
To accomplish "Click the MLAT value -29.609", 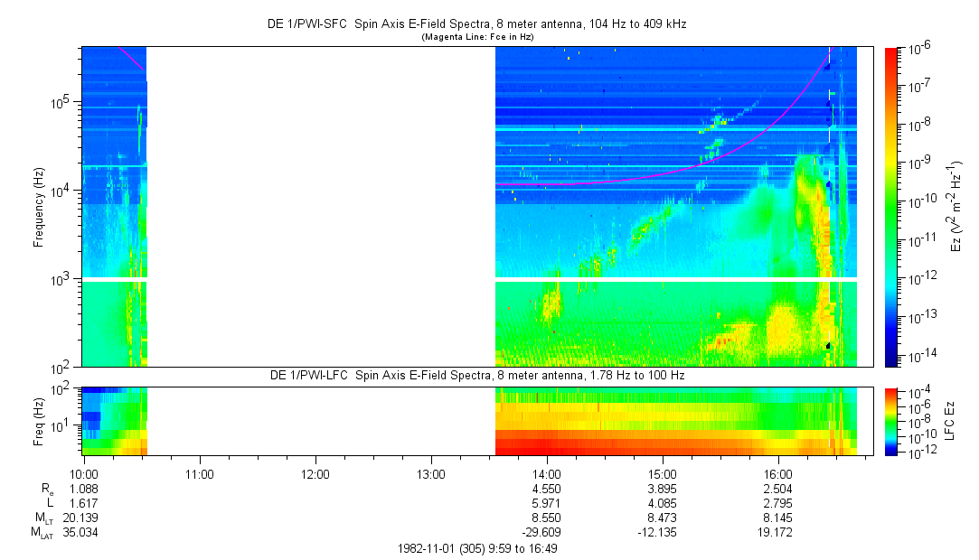I will [546, 532].
